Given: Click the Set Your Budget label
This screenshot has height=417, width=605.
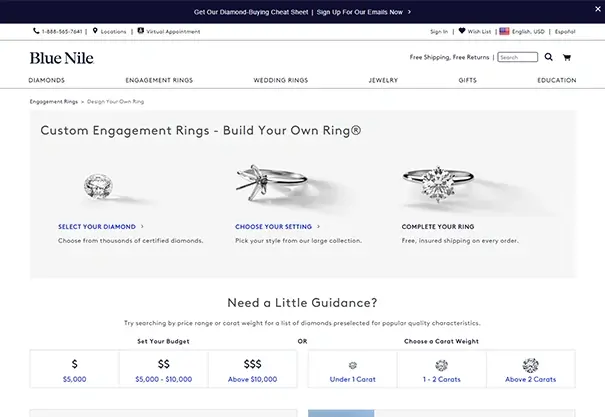Looking at the screenshot, I should pos(163,341).
